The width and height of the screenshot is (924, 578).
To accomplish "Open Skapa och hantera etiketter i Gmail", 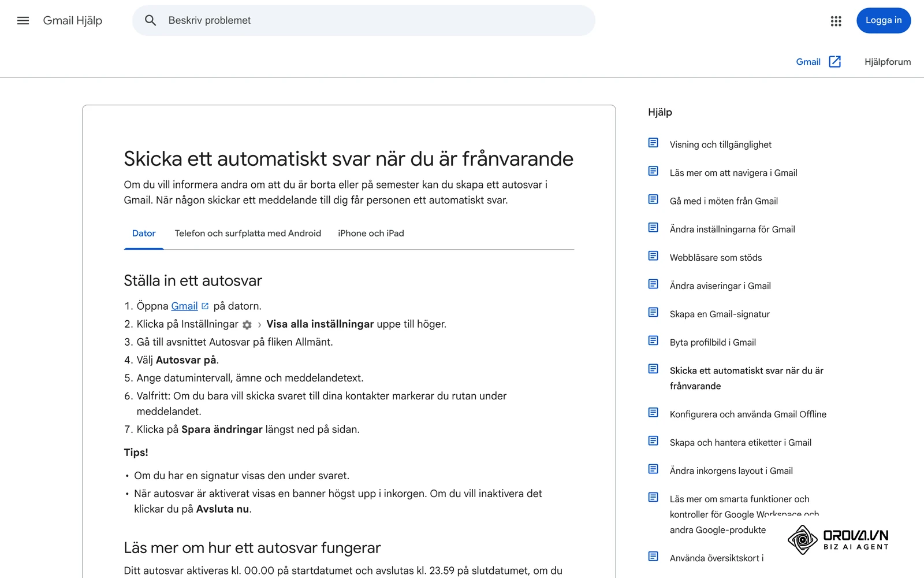I will (740, 443).
